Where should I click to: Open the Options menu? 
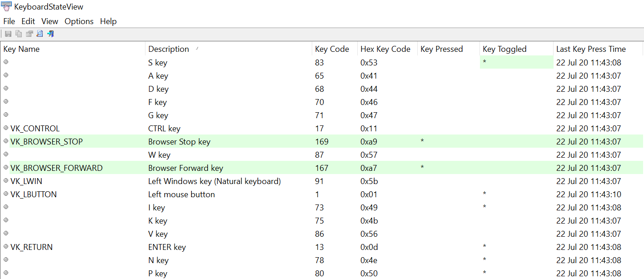[79, 21]
